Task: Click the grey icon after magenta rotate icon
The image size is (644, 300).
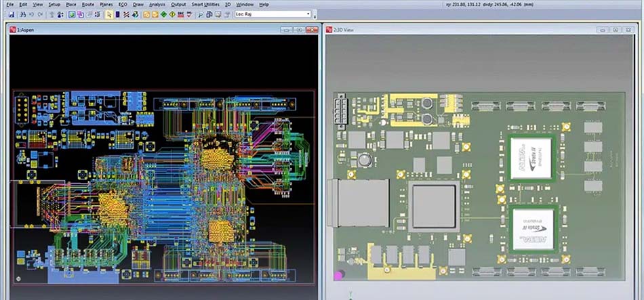Action: pyautogui.click(x=89, y=14)
